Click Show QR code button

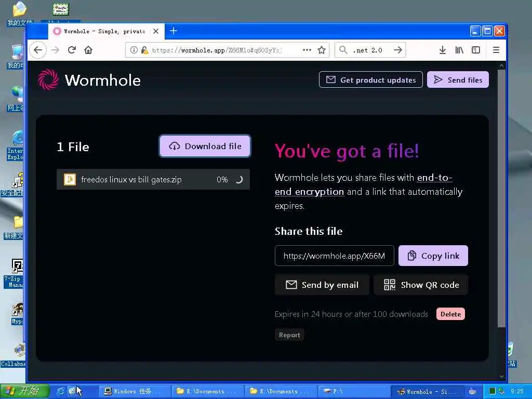point(421,285)
